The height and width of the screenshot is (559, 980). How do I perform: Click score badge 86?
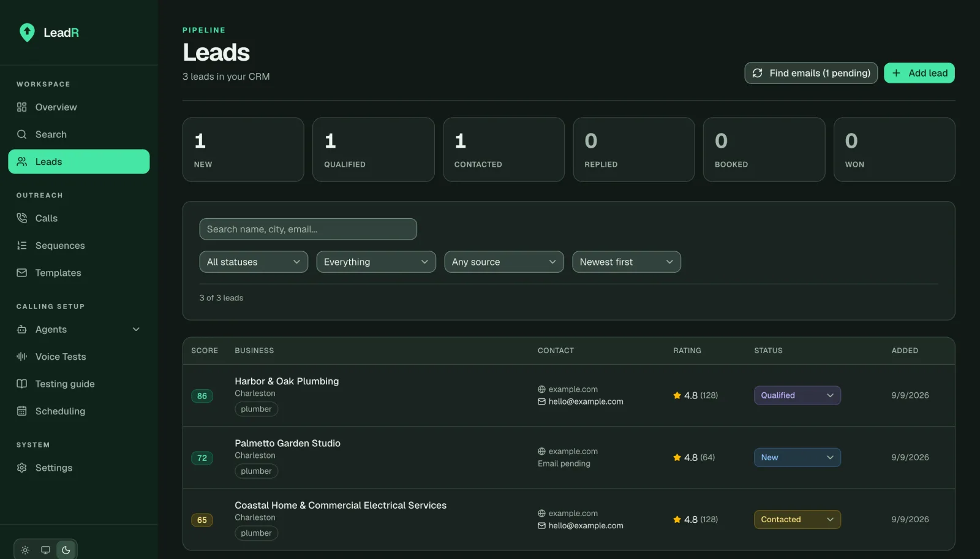pyautogui.click(x=202, y=396)
